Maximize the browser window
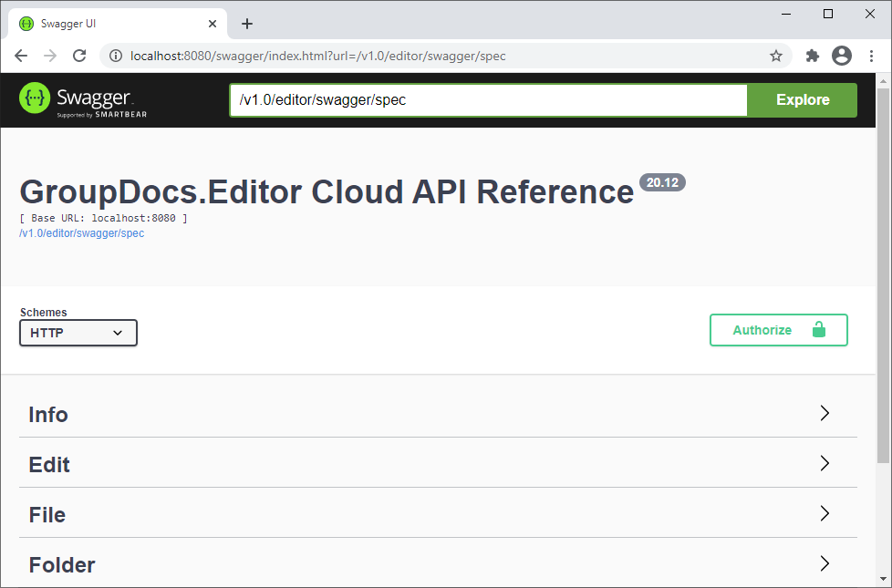 (x=828, y=14)
